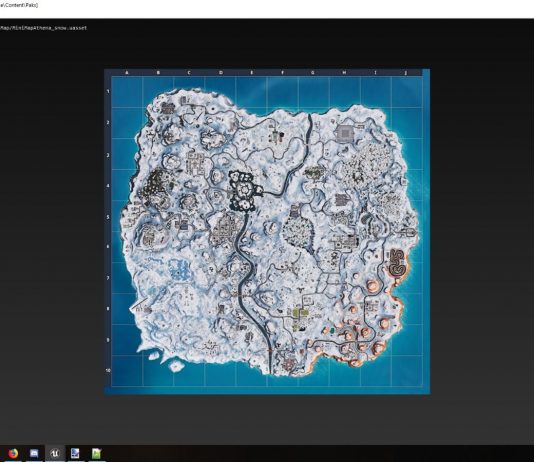This screenshot has height=462, width=534.
Task: Open Firefox from the taskbar
Action: (x=13, y=453)
